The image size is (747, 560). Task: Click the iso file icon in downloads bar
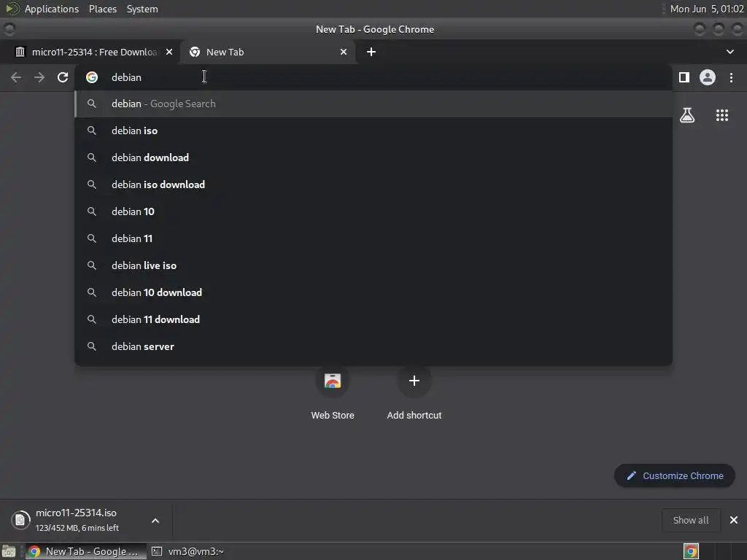tap(20, 520)
